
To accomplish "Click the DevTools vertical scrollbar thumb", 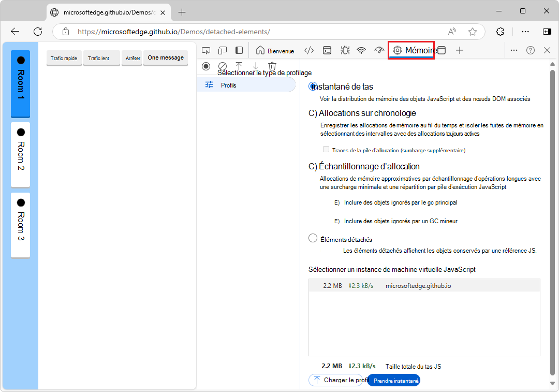I will point(553,222).
